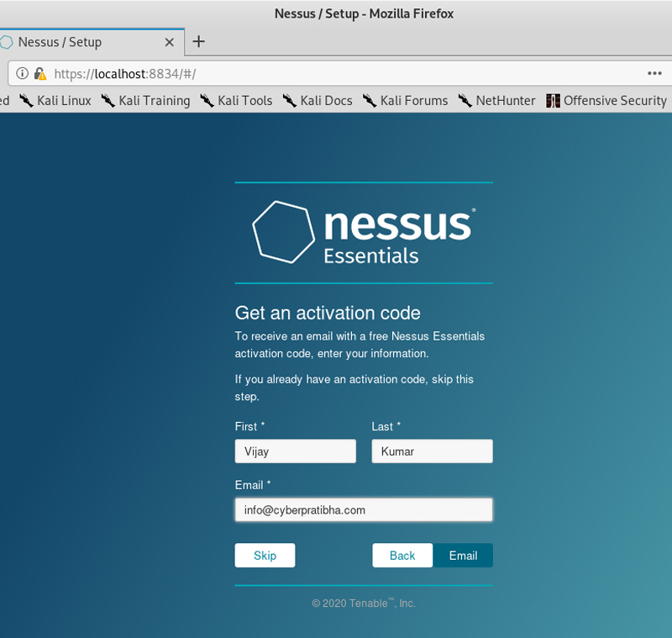Focus the First name field
Image resolution: width=672 pixels, height=638 pixels.
click(296, 451)
